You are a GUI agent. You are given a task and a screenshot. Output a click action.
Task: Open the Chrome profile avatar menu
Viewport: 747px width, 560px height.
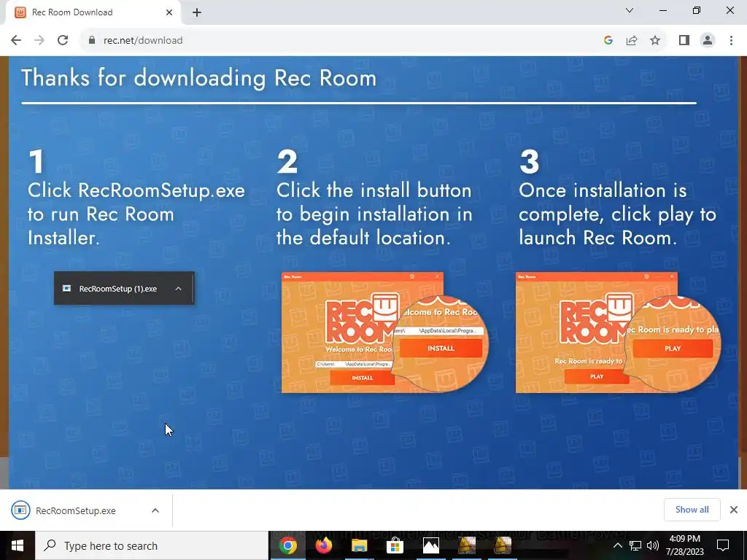click(x=708, y=41)
